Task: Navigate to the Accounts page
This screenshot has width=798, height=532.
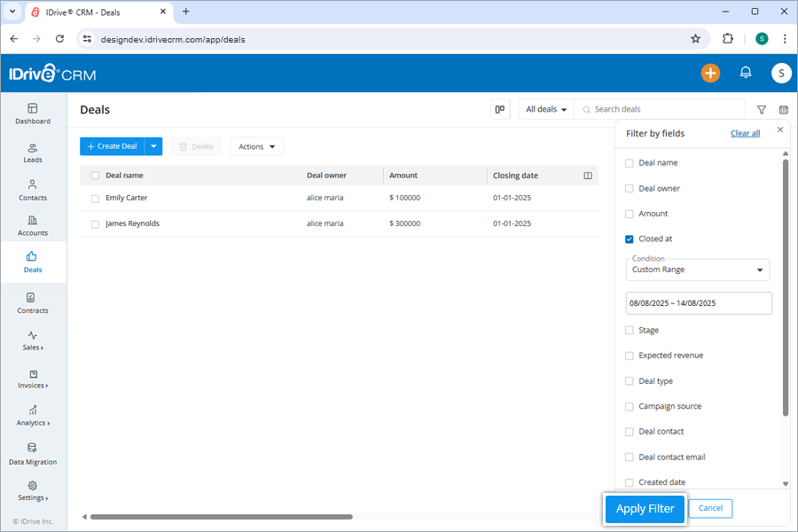Action: pyautogui.click(x=33, y=227)
